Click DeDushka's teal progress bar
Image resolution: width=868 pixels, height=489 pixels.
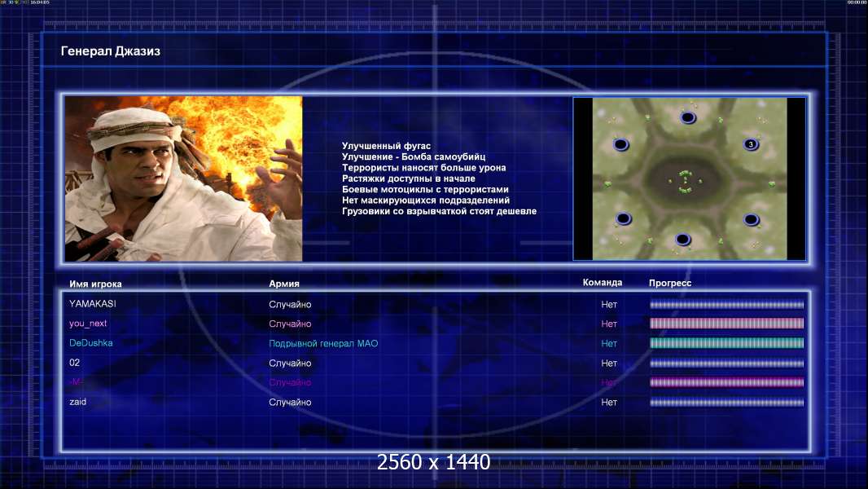click(x=726, y=343)
